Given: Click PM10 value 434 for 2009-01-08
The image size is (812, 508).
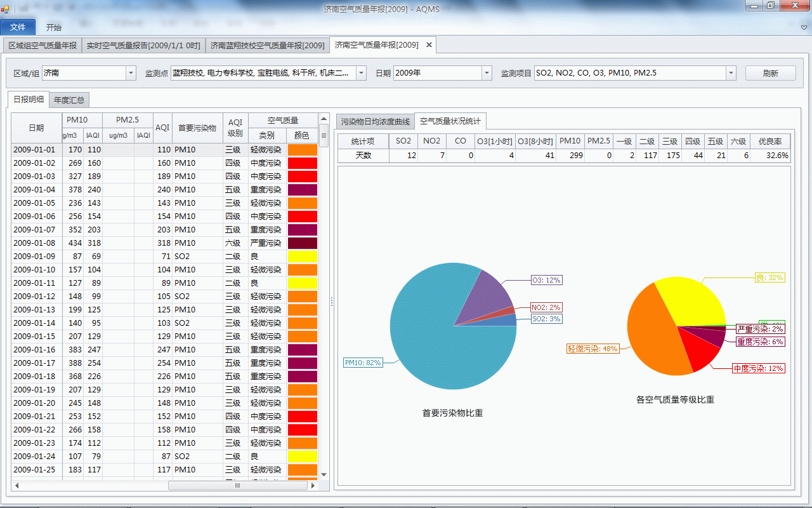Looking at the screenshot, I should pos(72,243).
